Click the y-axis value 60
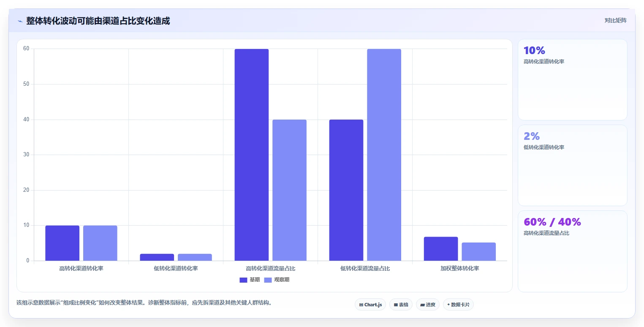 click(26, 49)
